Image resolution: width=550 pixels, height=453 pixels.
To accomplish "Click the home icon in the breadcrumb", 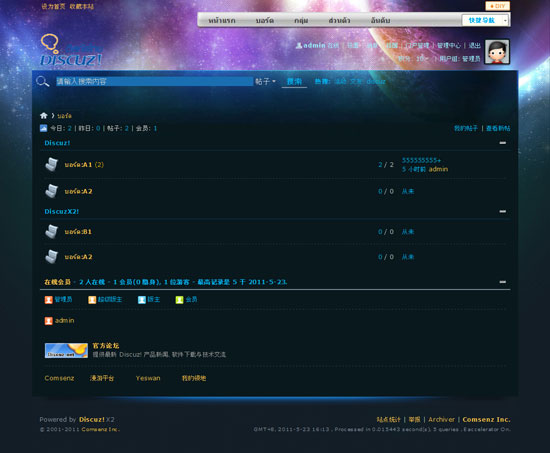I will [43, 115].
